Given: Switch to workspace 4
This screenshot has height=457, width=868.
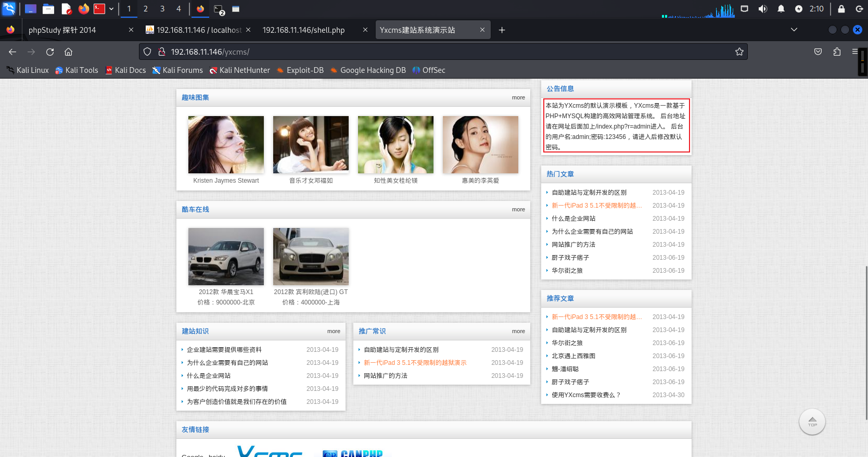Looking at the screenshot, I should pos(178,9).
